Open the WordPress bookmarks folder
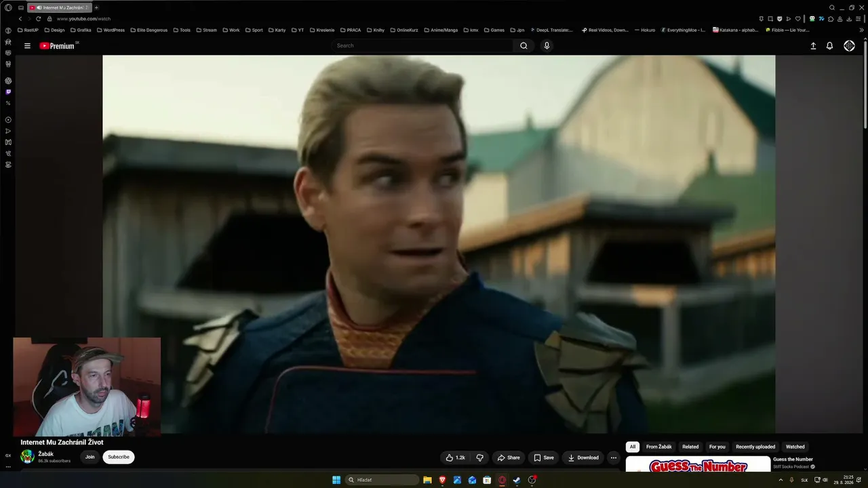The width and height of the screenshot is (868, 488). click(x=111, y=30)
